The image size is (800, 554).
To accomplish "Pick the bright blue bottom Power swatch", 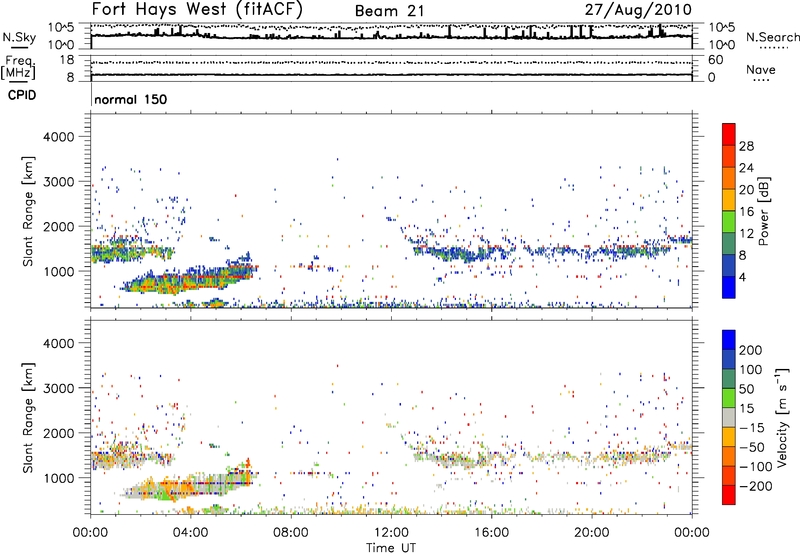I will click(729, 287).
